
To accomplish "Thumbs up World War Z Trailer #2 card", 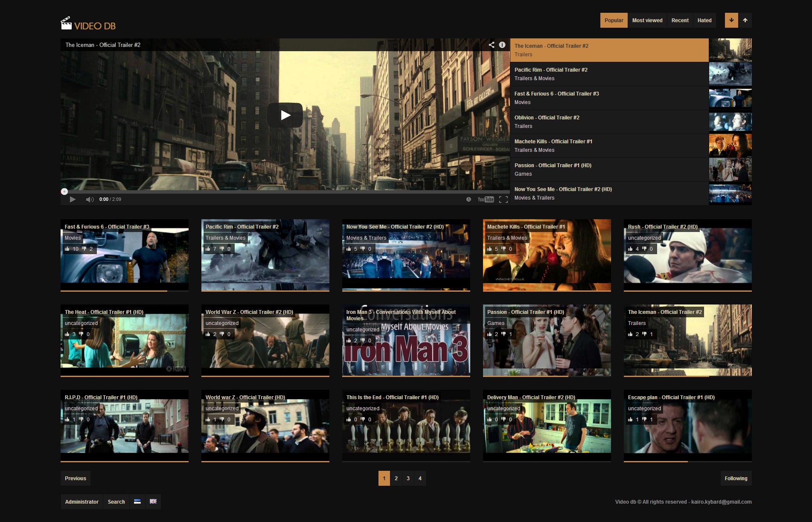I will tap(208, 334).
